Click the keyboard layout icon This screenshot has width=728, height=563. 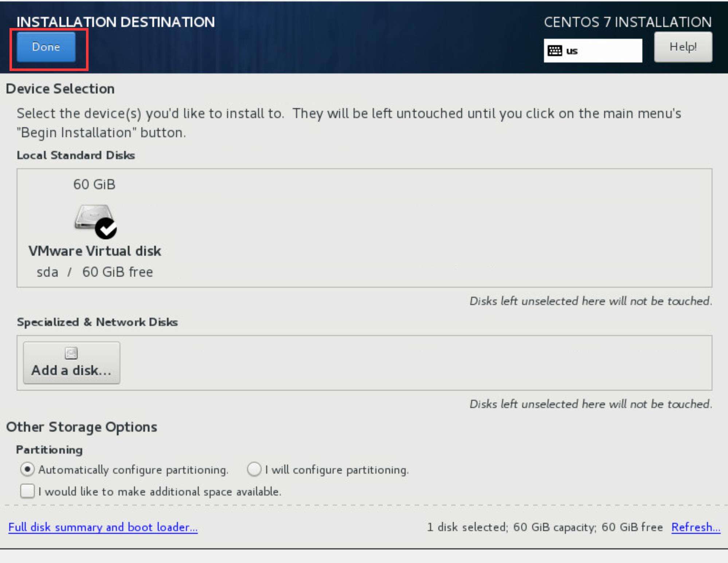pos(555,51)
